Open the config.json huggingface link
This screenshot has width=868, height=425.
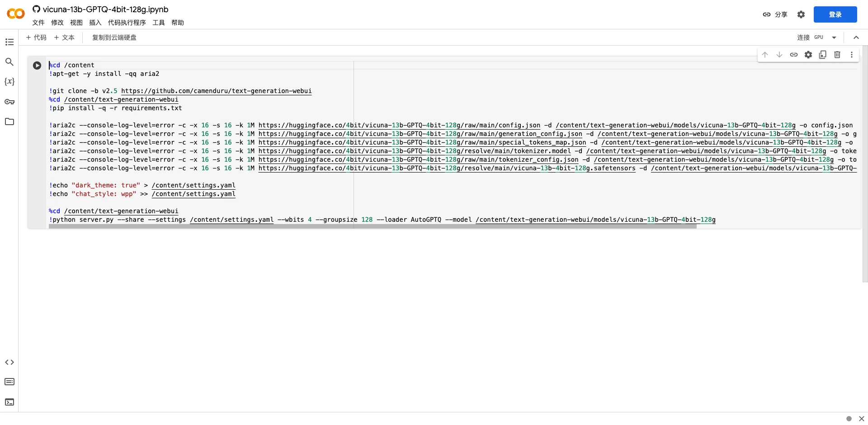(x=399, y=126)
